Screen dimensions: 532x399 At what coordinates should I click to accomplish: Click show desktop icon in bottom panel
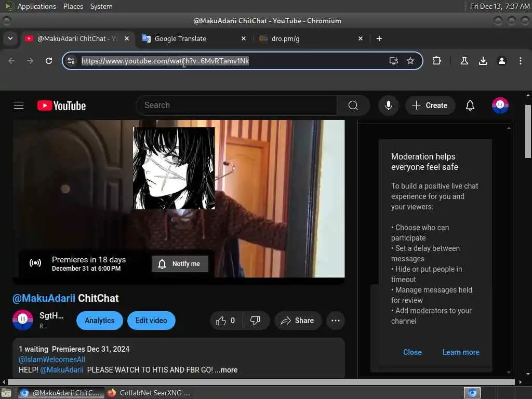6,393
